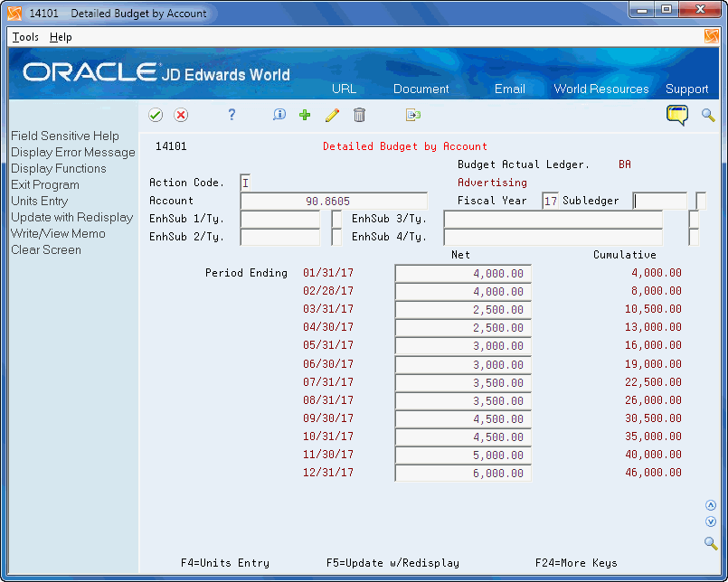This screenshot has height=582, width=728.
Task: Click the Action Code field
Action: 245,183
